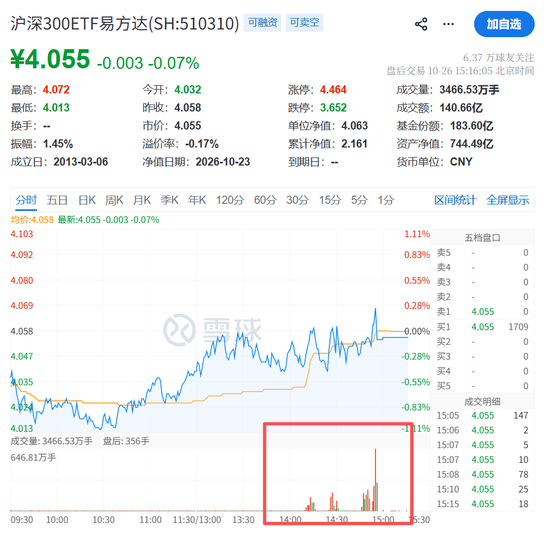Click the 买1 row with 1709
Image resolution: width=550 pixels, height=541 pixels.
482,327
